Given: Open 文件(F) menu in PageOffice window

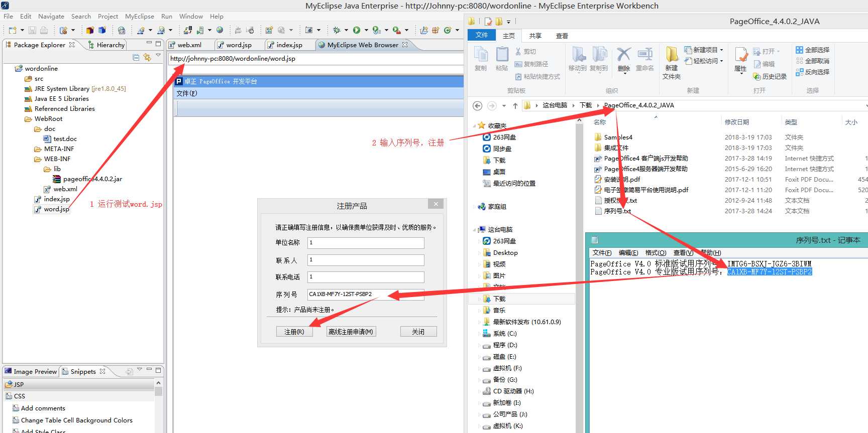Looking at the screenshot, I should click(187, 93).
